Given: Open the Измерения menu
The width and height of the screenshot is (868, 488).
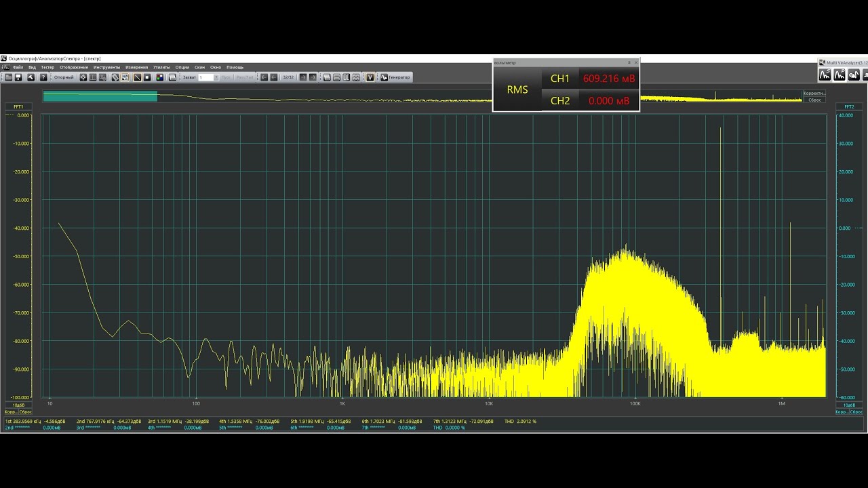Looking at the screenshot, I should (x=136, y=67).
